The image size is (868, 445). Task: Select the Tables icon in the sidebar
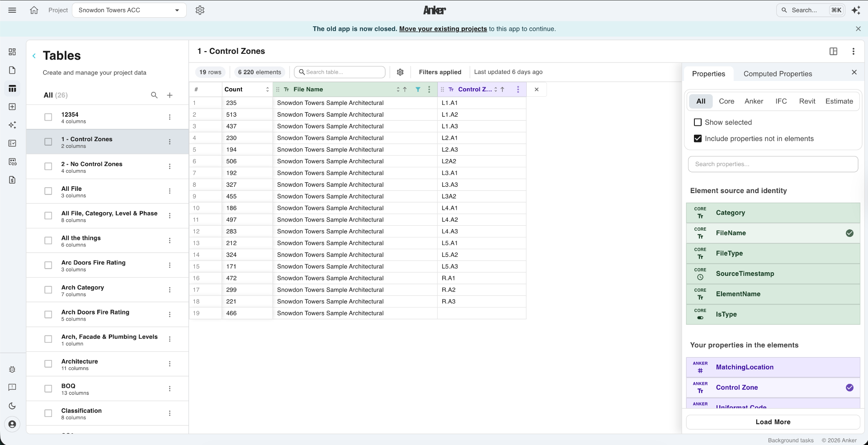12,89
